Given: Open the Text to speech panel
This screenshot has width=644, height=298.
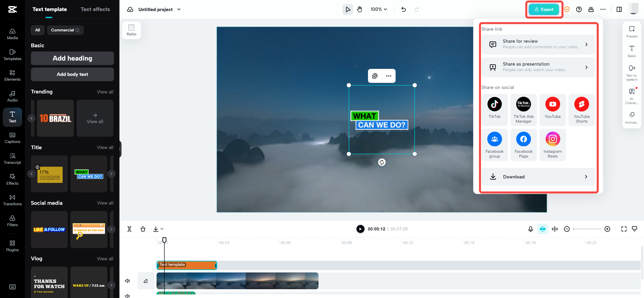Looking at the screenshot, I should click(x=632, y=72).
